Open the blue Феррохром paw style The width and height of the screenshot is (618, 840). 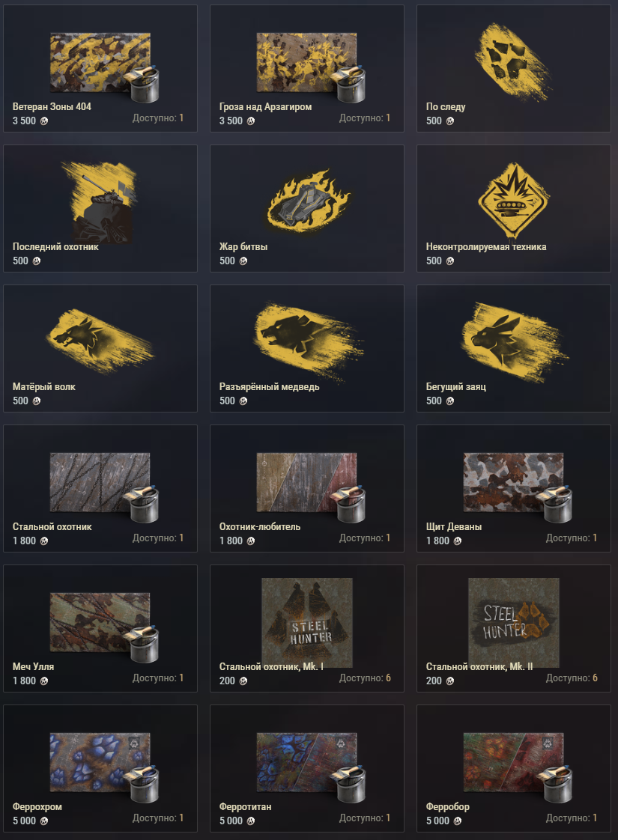[100, 768]
